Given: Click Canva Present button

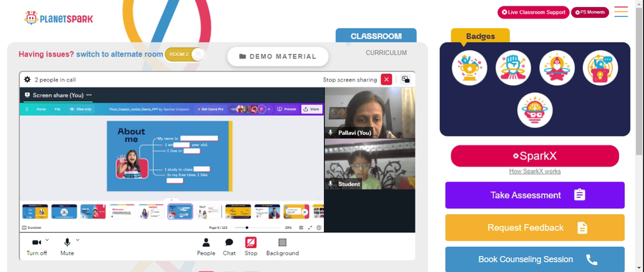Looking at the screenshot, I should [x=287, y=109].
